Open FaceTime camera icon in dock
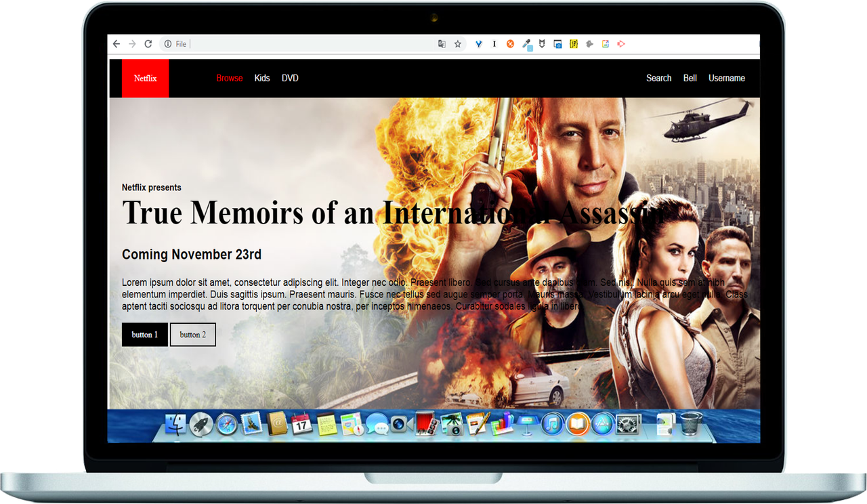 tap(401, 424)
